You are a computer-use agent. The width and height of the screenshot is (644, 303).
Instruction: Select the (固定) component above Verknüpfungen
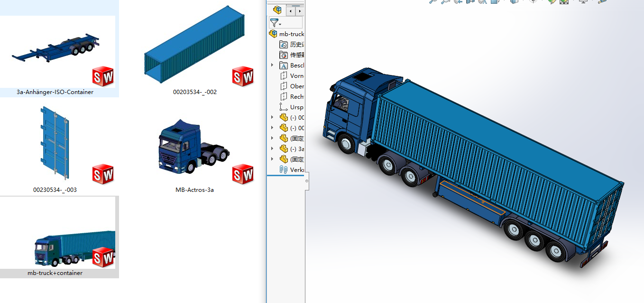tap(297, 160)
